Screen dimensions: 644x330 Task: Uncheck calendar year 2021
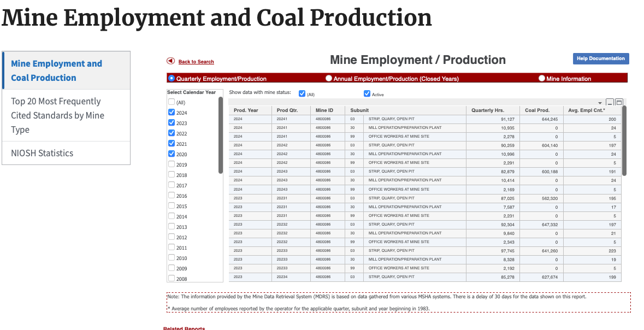[172, 143]
